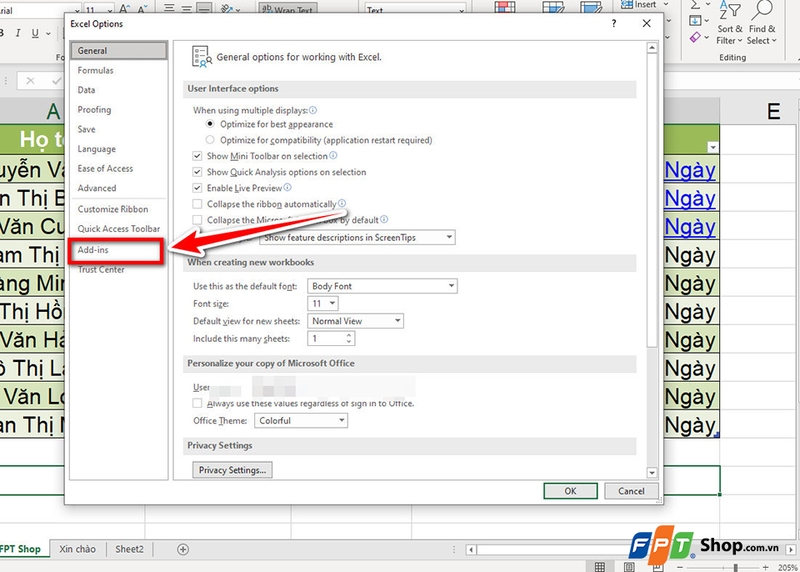This screenshot has width=800, height=572.
Task: Click info icon next to multiple displays
Action: (313, 110)
